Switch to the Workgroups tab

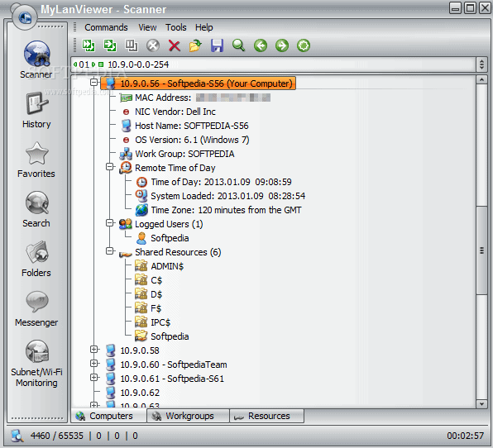pyautogui.click(x=188, y=416)
